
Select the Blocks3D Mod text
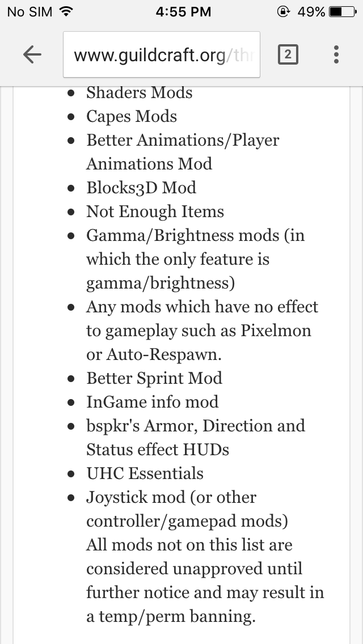(141, 188)
